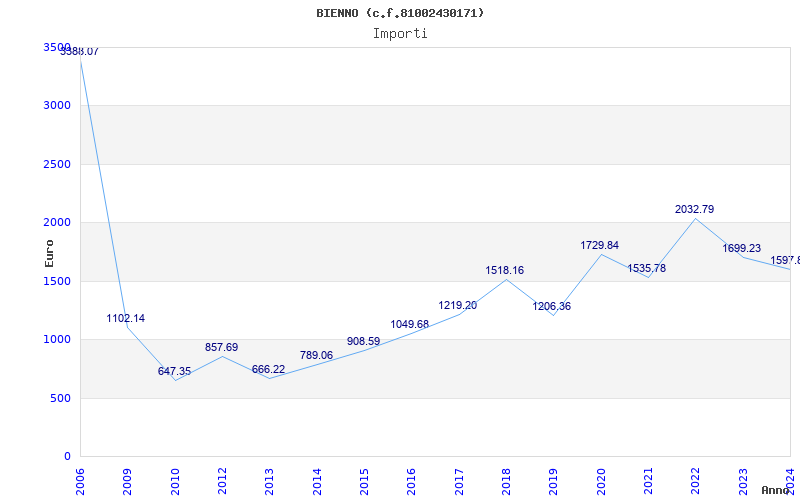Click the x-axis year 2017
Viewport: 800px width, 500px height.
click(459, 482)
